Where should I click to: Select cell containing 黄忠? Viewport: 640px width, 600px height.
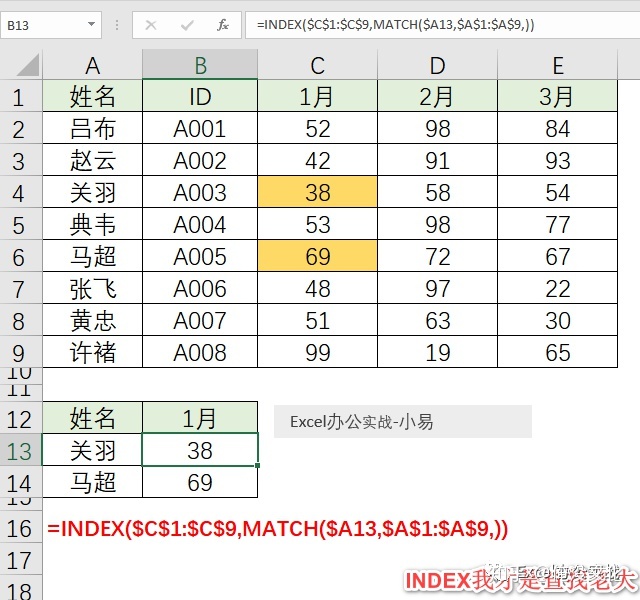coord(93,320)
